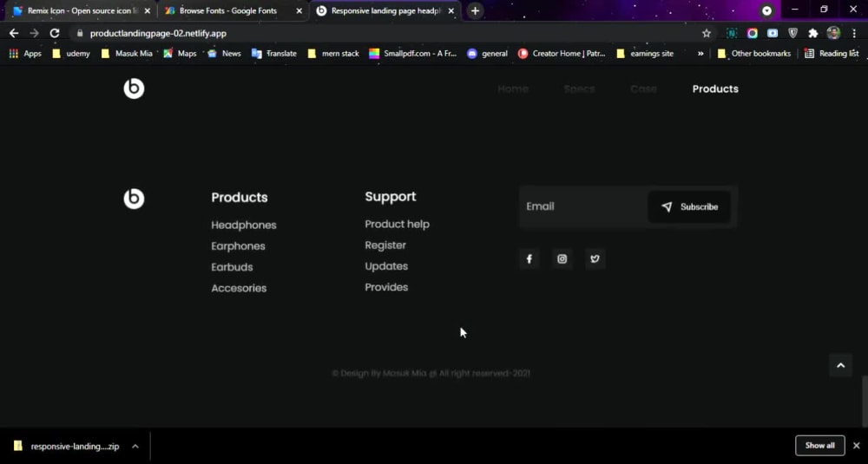Open the Provides support link
868x464 pixels.
386,287
